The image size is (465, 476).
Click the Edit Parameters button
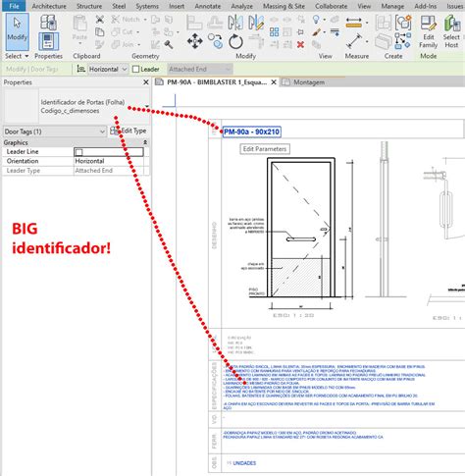click(265, 149)
